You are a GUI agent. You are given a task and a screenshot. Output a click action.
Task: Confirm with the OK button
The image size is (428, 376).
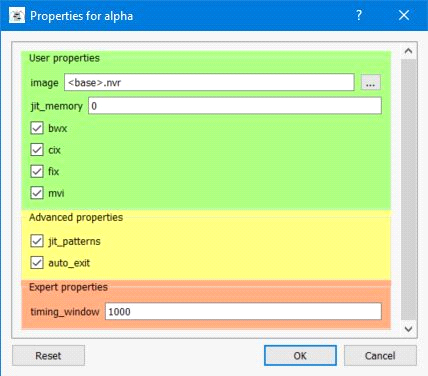click(x=300, y=356)
